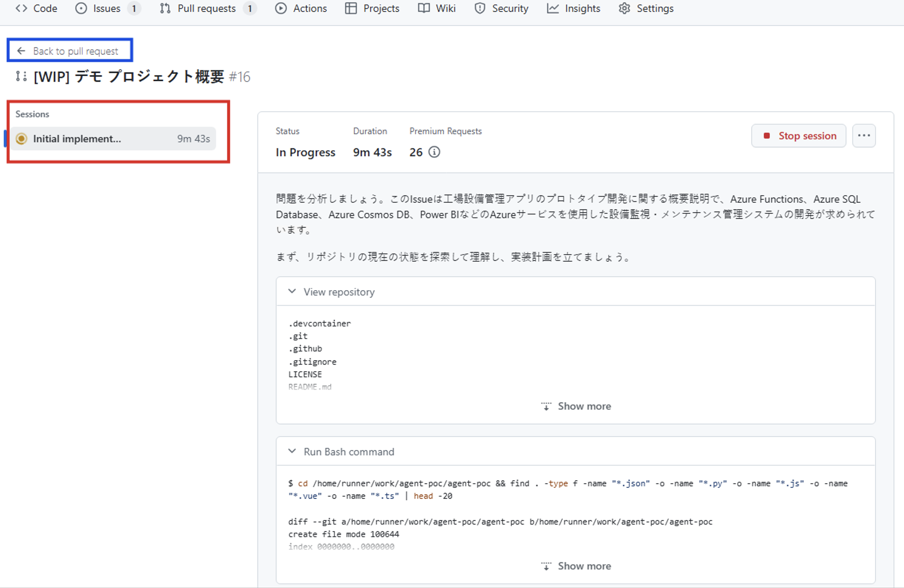The image size is (904, 588).
Task: Open the Projects tab
Action: (372, 8)
